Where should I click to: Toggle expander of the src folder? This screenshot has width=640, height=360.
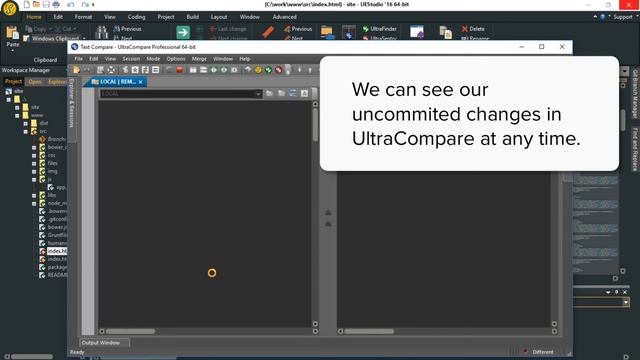tap(25, 131)
